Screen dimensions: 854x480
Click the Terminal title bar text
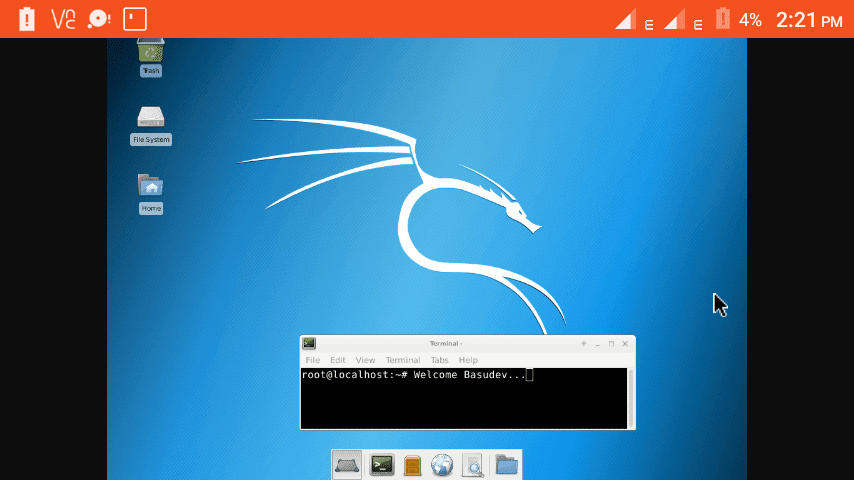[446, 344]
